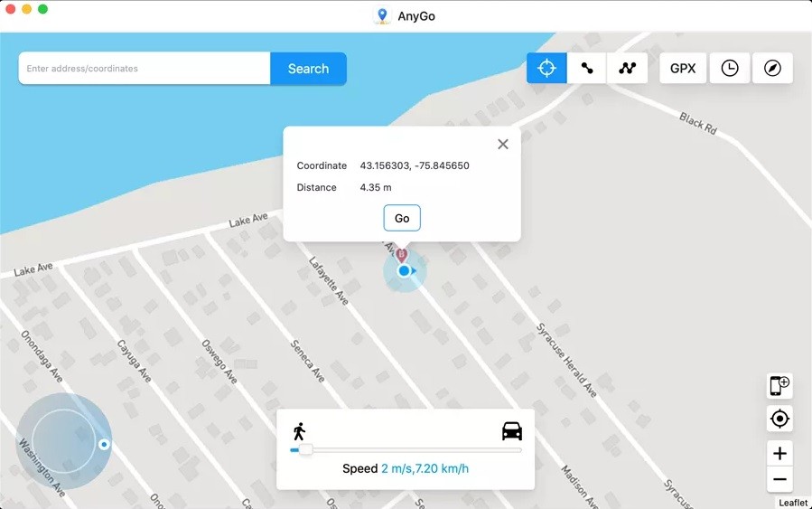Click the Lafayette Ave map label

click(x=329, y=281)
